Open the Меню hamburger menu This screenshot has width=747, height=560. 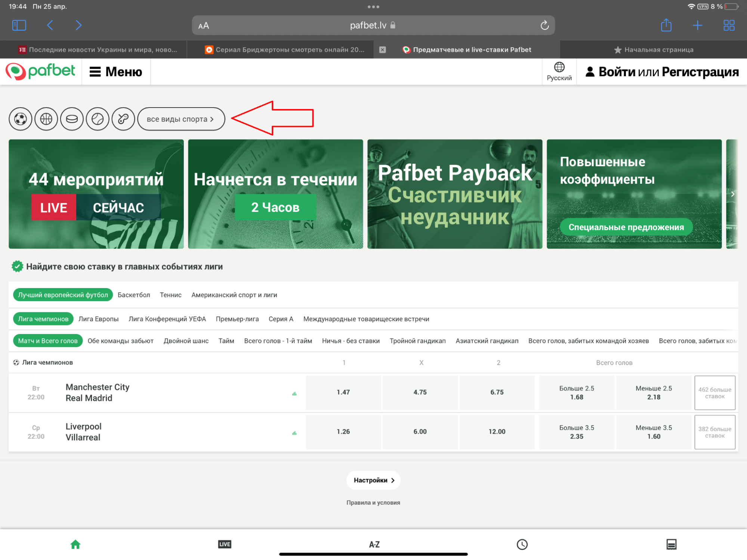coord(116,71)
